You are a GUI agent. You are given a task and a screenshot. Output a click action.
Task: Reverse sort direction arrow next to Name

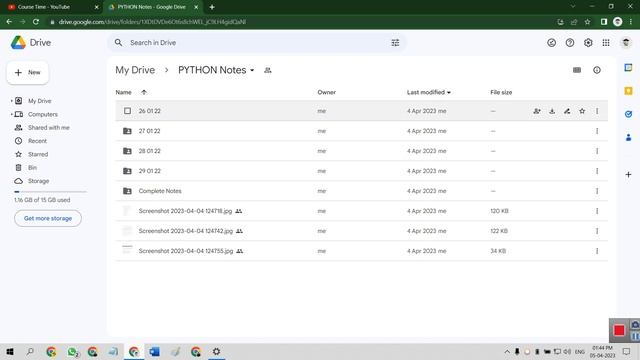click(x=144, y=92)
